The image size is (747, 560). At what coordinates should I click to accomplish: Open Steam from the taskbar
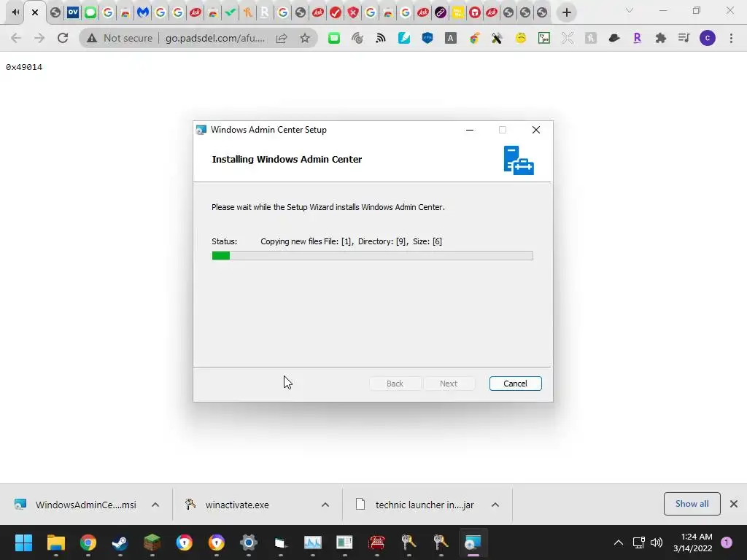pyautogui.click(x=120, y=542)
